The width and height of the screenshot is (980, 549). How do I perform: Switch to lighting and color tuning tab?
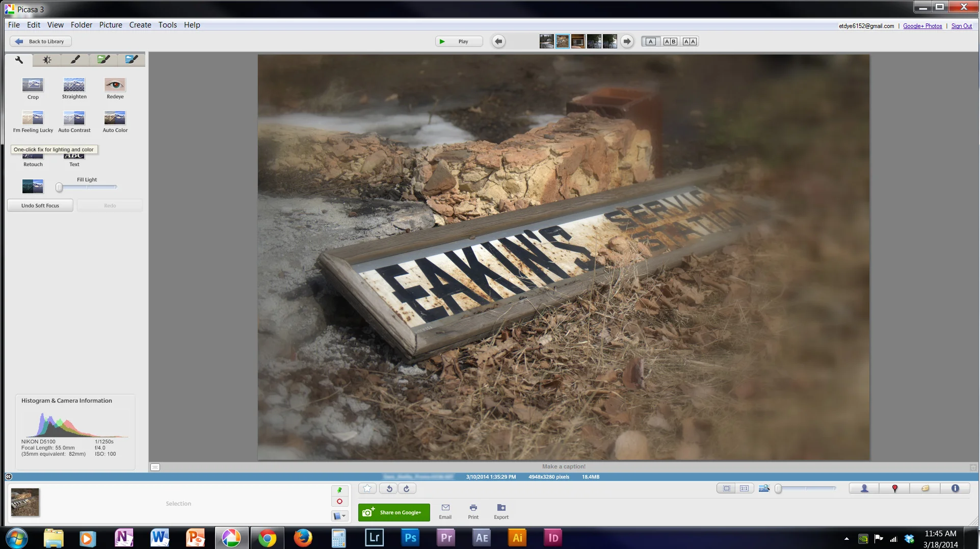pos(47,60)
